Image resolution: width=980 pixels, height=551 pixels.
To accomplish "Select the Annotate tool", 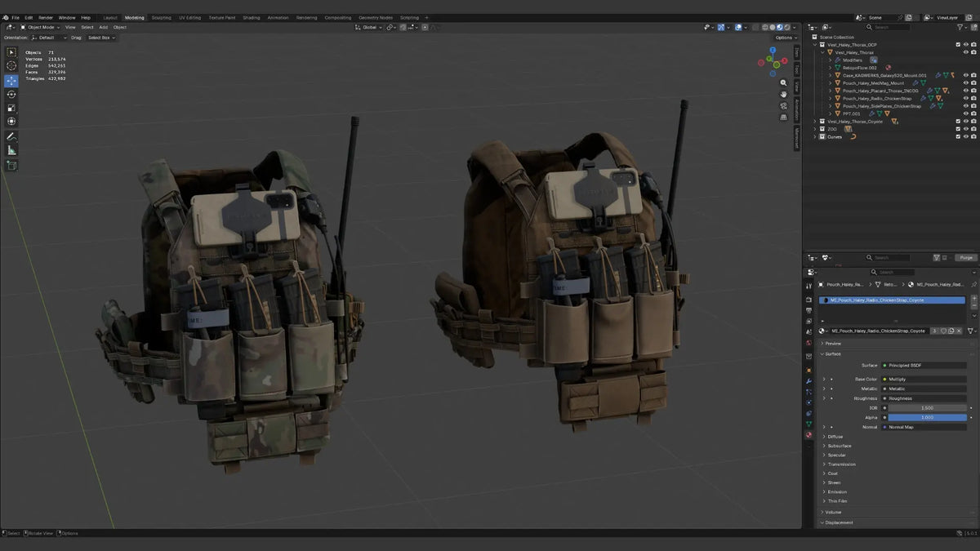I will pyautogui.click(x=11, y=136).
